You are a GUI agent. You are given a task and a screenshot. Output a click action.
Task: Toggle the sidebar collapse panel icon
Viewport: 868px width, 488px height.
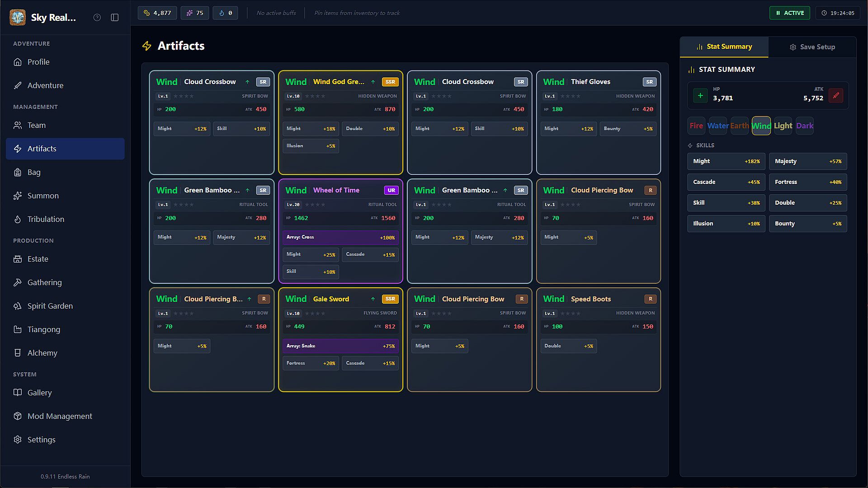click(x=115, y=17)
